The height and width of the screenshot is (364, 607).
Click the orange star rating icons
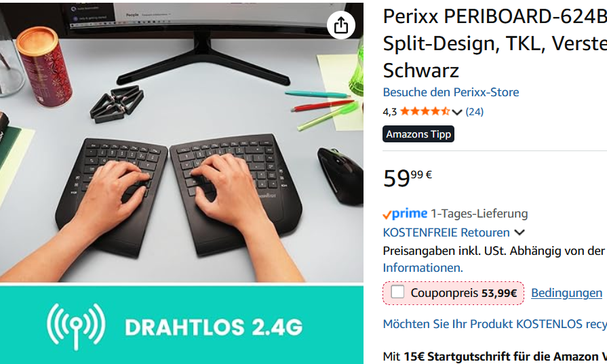[425, 112]
